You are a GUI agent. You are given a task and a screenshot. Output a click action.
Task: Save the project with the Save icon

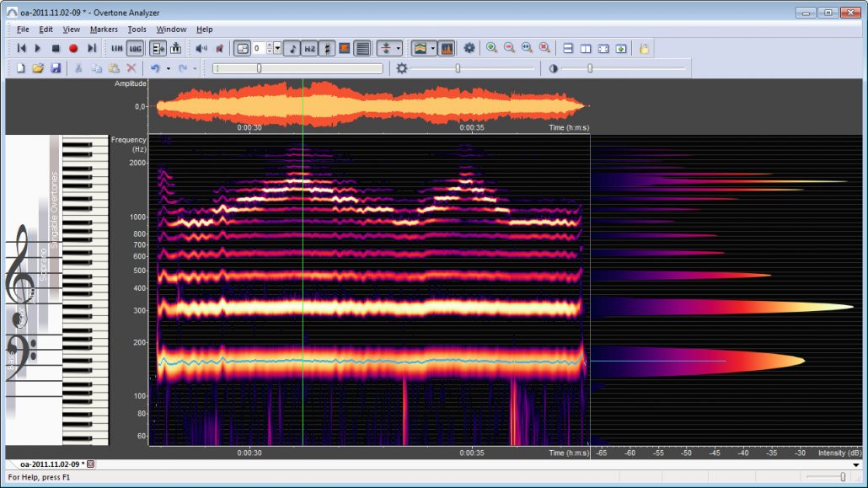pos(54,67)
